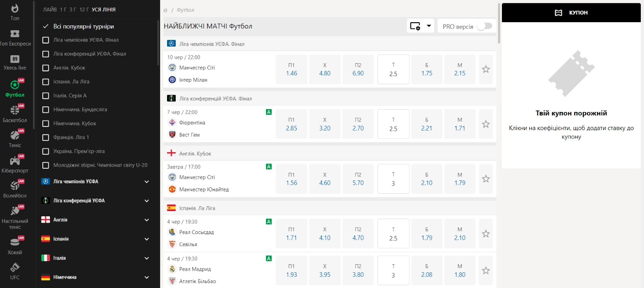The width and height of the screenshot is (644, 288).
Task: Click the main page vertical scrollbar
Action: [499, 23]
